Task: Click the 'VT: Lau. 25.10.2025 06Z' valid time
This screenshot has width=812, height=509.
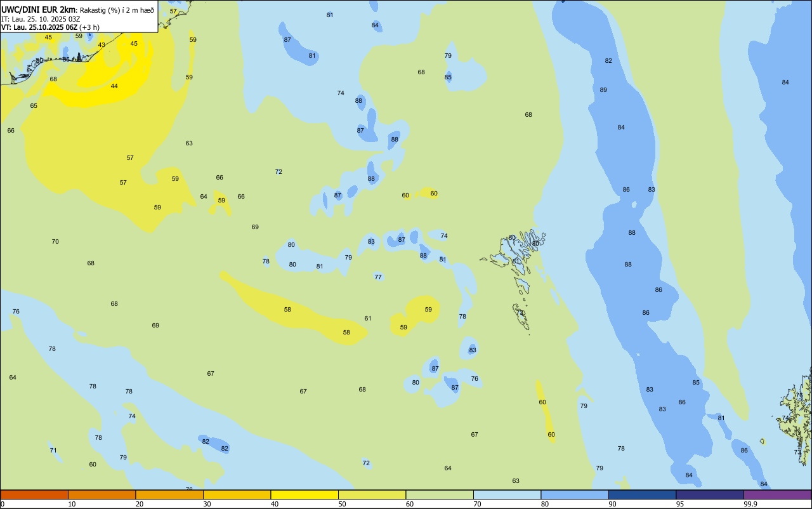Action: pos(39,27)
